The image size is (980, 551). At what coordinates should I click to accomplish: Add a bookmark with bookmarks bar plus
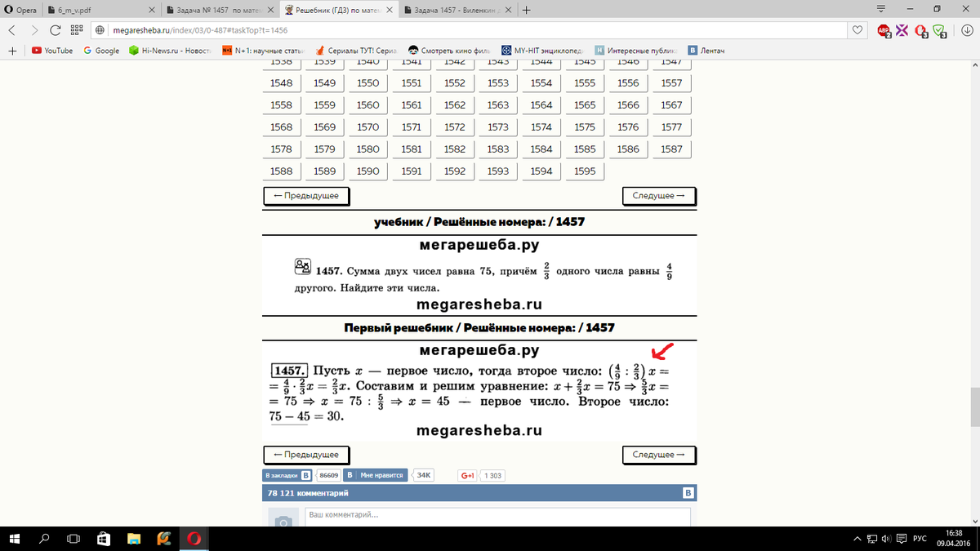tap(12, 50)
